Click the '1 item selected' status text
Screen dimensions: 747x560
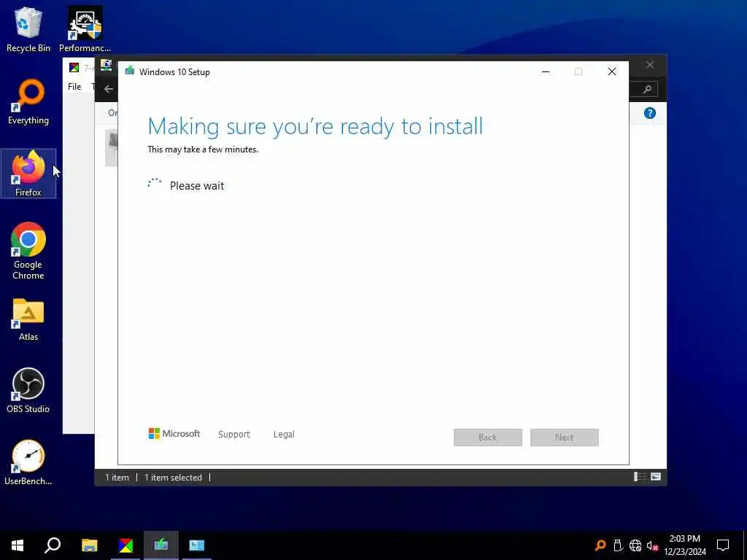coord(173,477)
